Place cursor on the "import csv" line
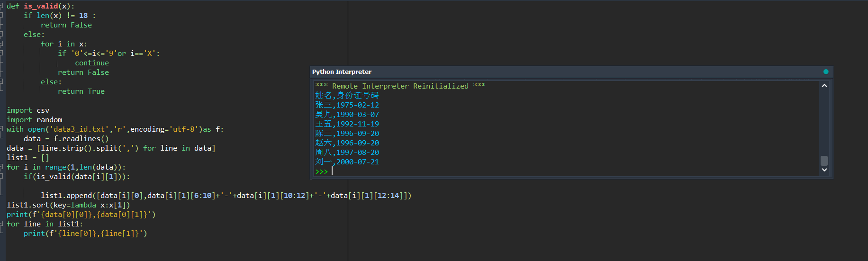This screenshot has width=868, height=261. pyautogui.click(x=28, y=110)
